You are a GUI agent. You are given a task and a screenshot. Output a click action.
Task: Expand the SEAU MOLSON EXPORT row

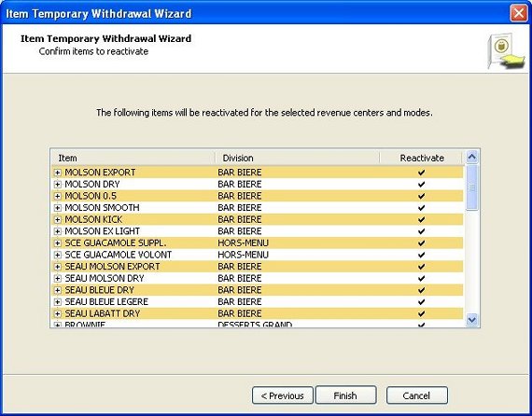(x=57, y=267)
